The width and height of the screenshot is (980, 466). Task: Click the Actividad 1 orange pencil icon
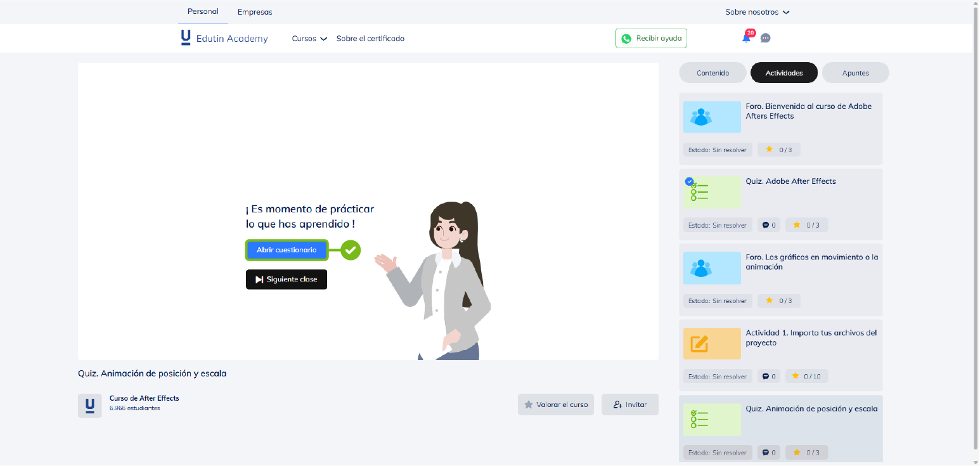[712, 344]
